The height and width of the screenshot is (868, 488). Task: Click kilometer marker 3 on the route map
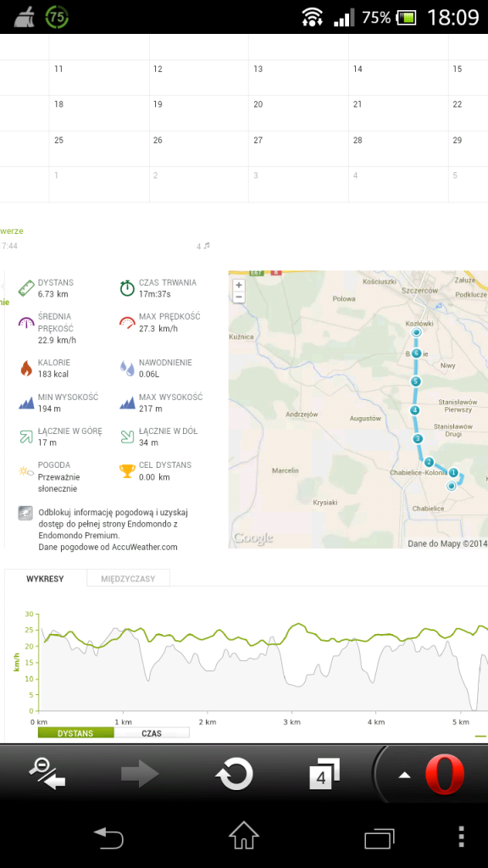tap(418, 438)
